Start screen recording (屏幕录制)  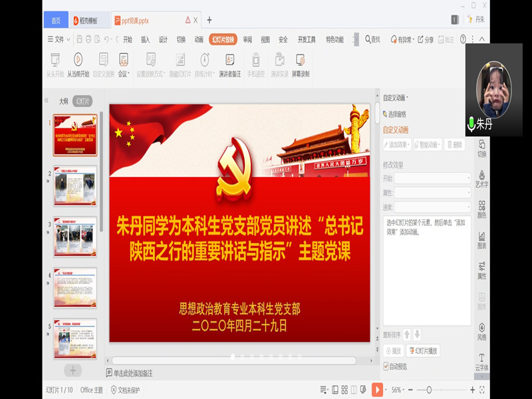pos(301,65)
